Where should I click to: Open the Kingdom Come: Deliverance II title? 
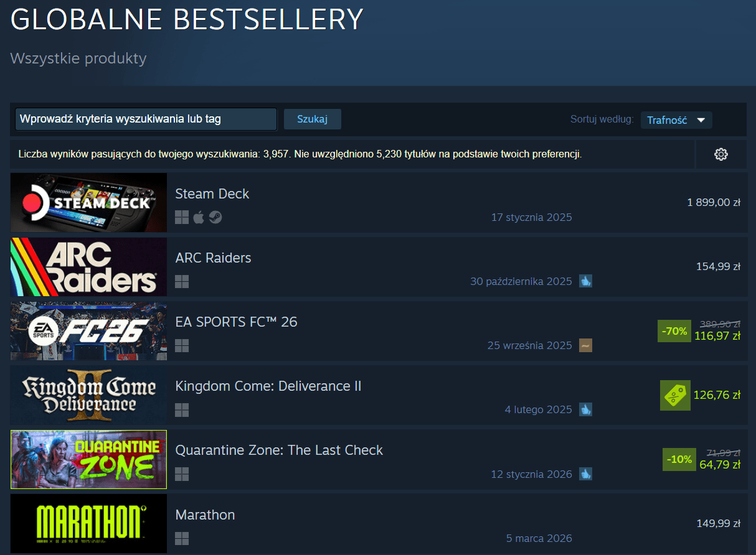(x=268, y=386)
